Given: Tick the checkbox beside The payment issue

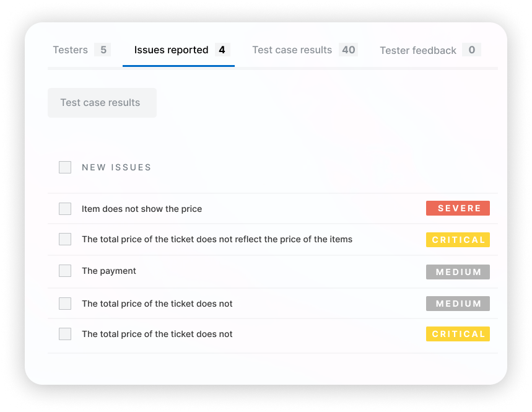Looking at the screenshot, I should pos(65,271).
